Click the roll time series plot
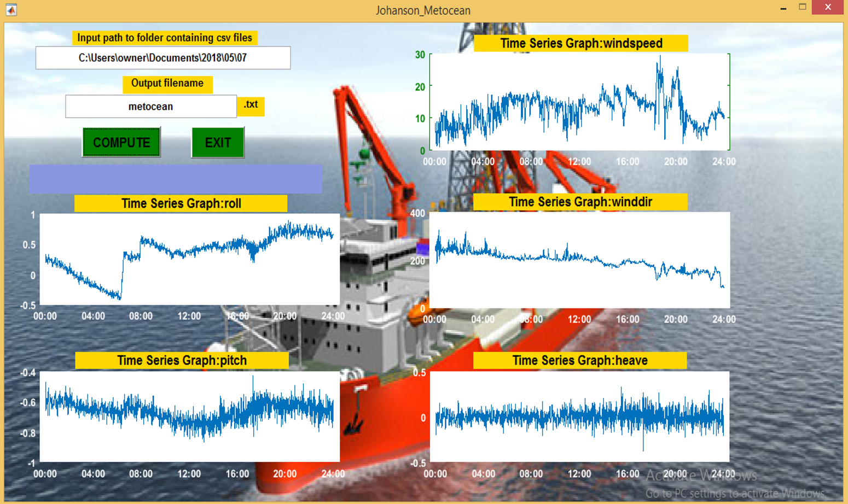Screen dimensions: 848x504 190,259
